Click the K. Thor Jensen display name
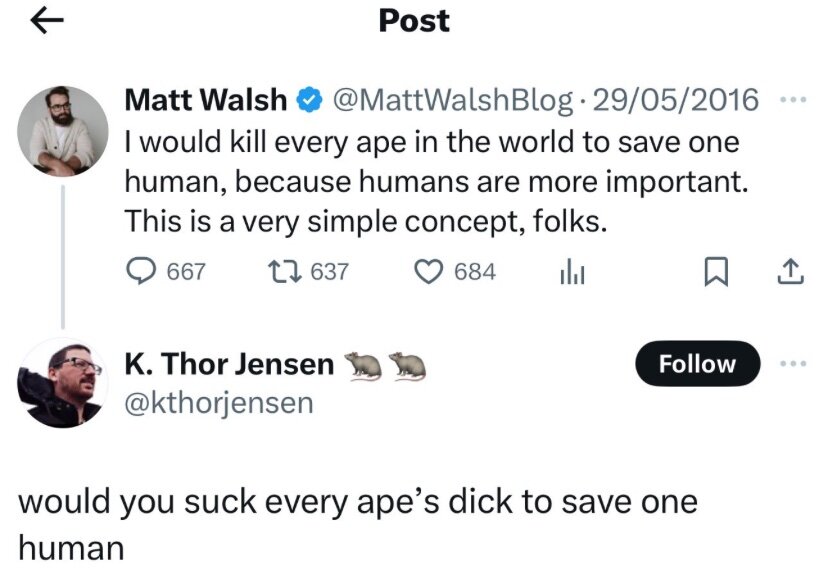 229,365
